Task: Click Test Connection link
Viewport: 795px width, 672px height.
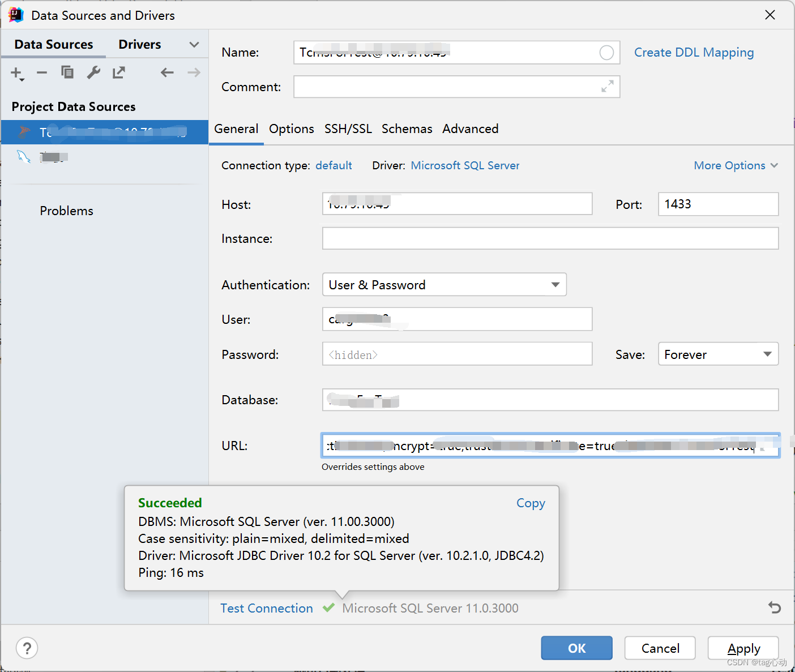Action: pyautogui.click(x=267, y=608)
